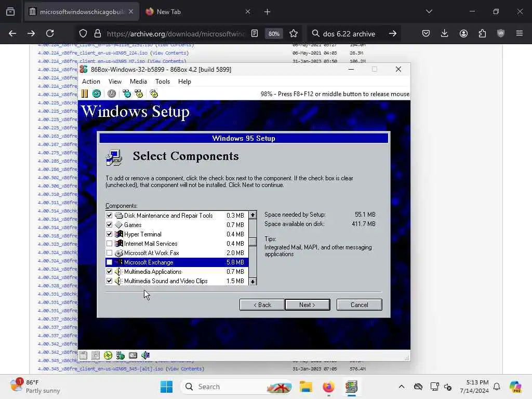Uncheck Disk Maintenance and Repair Tools
The width and height of the screenshot is (532, 399).
[109, 215]
